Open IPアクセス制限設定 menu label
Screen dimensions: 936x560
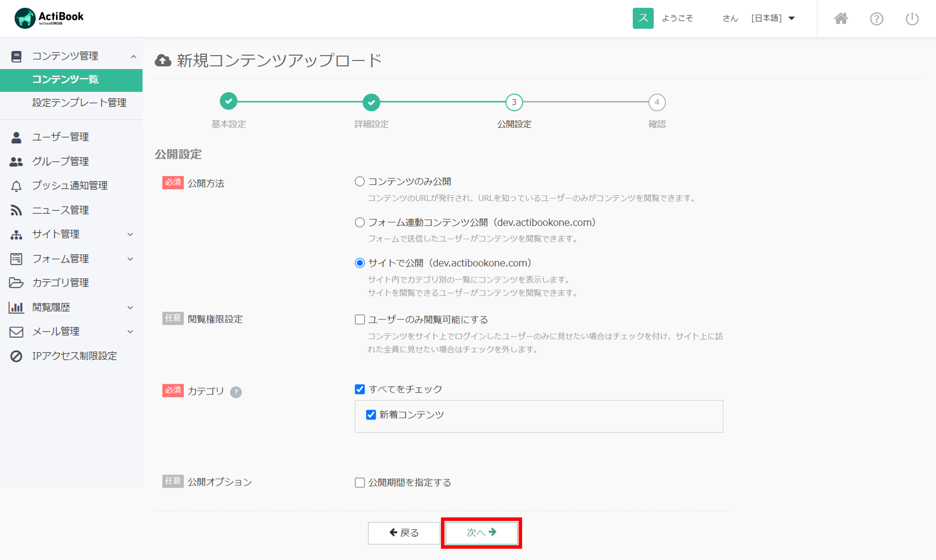click(x=74, y=356)
